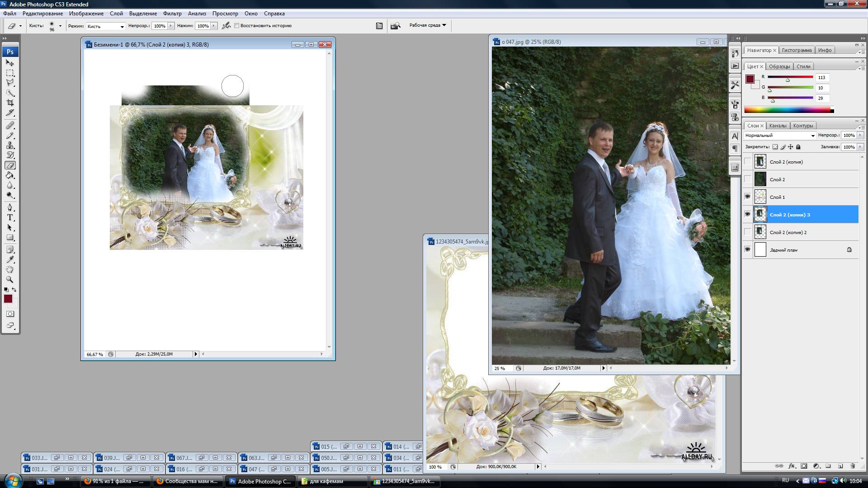Enable the airbrush option icon
This screenshot has height=488, width=868.
click(226, 26)
